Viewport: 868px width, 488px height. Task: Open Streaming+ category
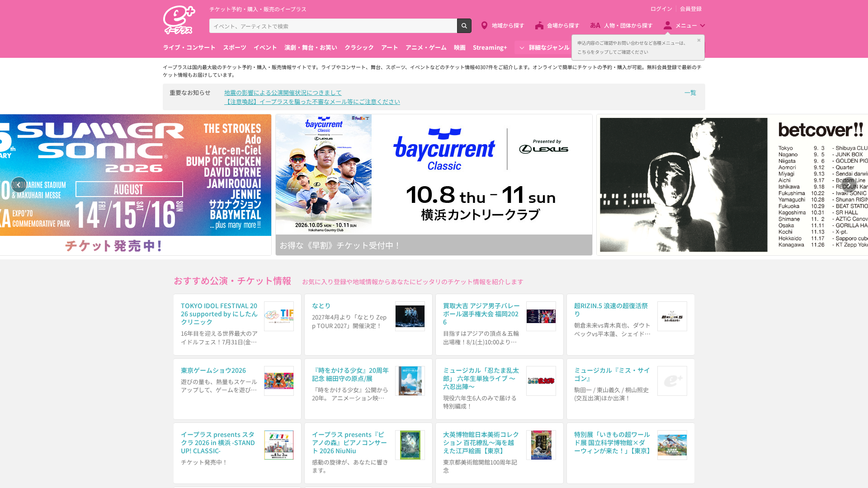pyautogui.click(x=490, y=47)
